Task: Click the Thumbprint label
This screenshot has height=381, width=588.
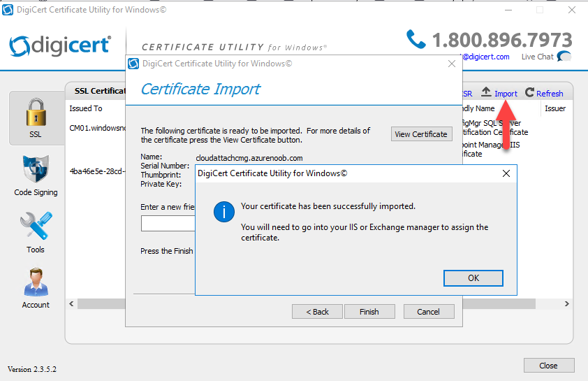Action: [x=161, y=175]
